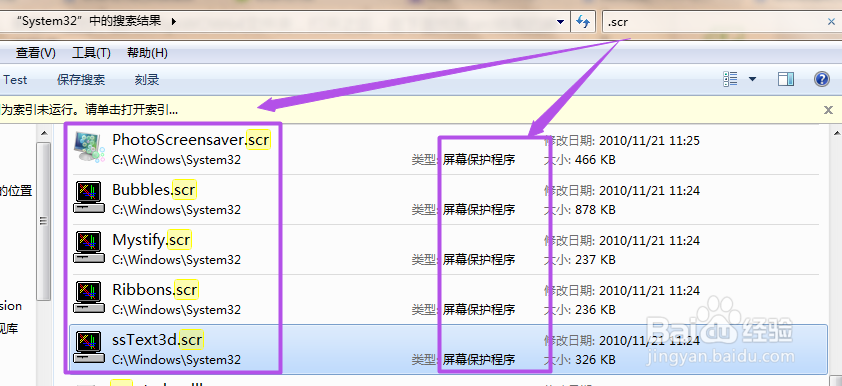Select the Bubbles.scr screensaver icon
This screenshot has width=842, height=386.
pyautogui.click(x=89, y=197)
